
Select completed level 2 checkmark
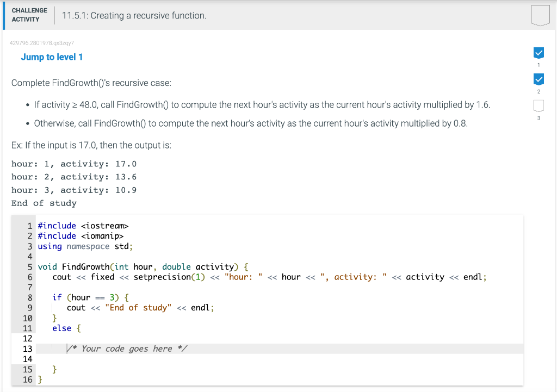click(539, 79)
